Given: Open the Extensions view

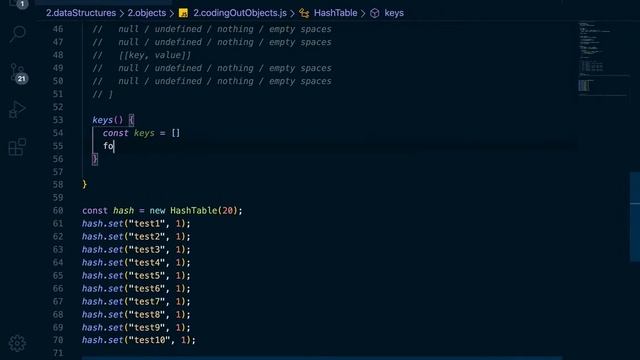Looking at the screenshot, I should [17, 147].
